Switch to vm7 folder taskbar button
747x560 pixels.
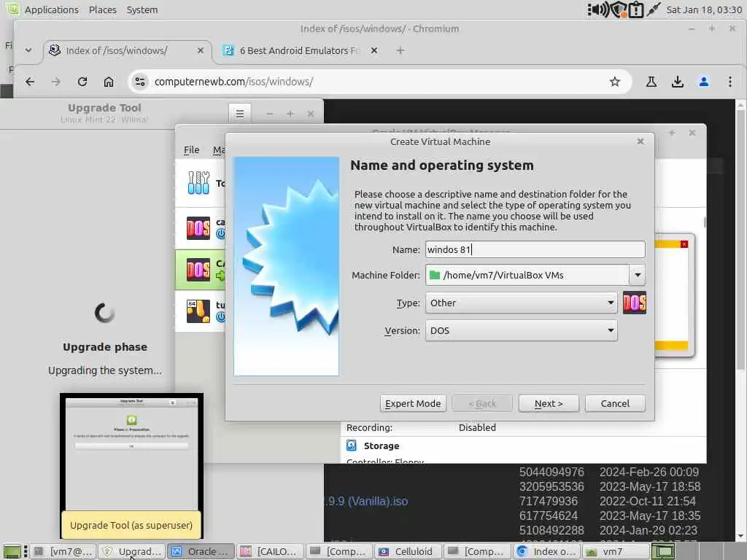click(615, 551)
